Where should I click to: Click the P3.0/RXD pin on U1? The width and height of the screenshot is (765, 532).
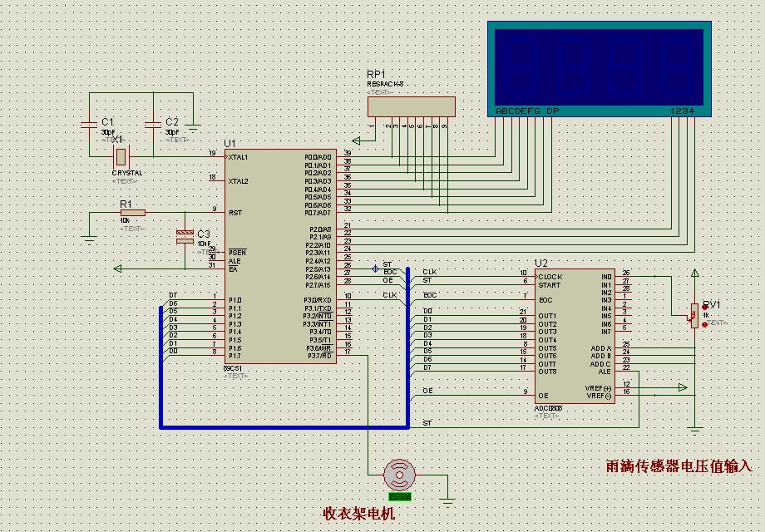coord(318,300)
